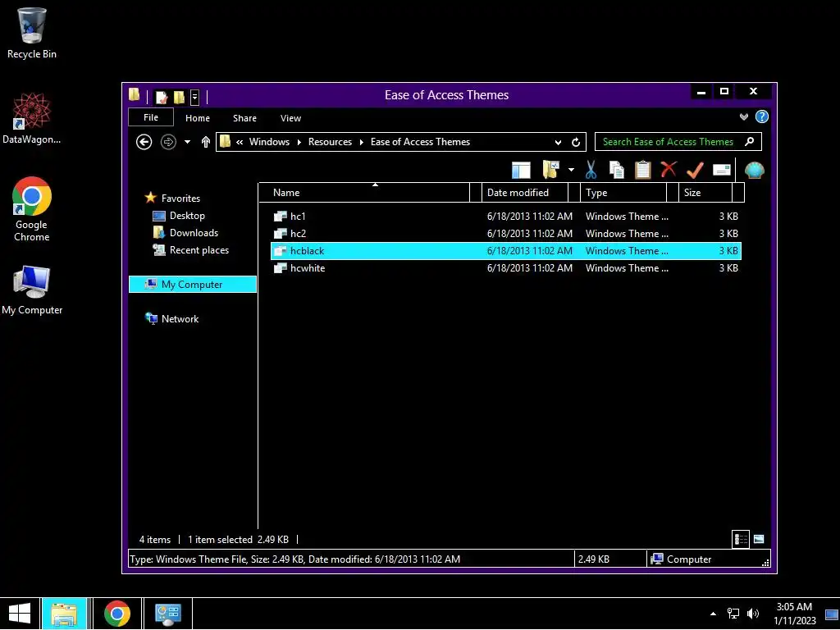Open Folder Options dropdown arrow

pyautogui.click(x=571, y=170)
